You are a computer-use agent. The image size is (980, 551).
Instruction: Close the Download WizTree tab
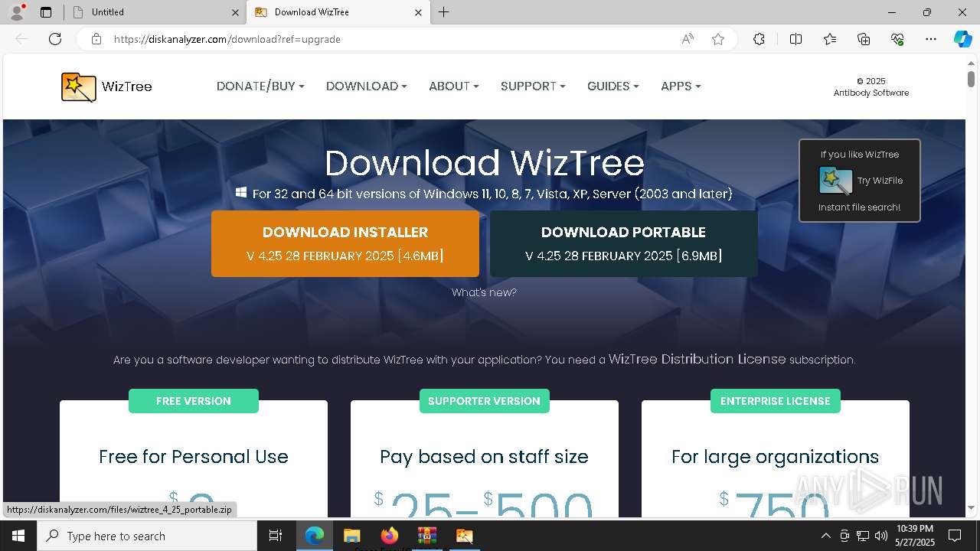418,12
